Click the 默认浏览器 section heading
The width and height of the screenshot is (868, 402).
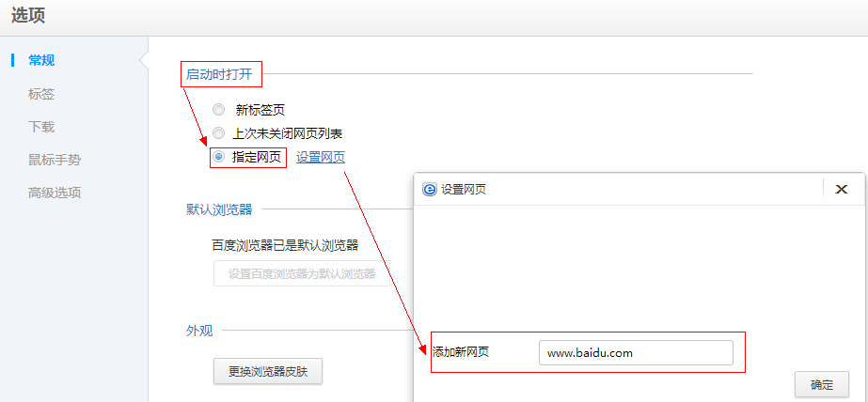219,209
